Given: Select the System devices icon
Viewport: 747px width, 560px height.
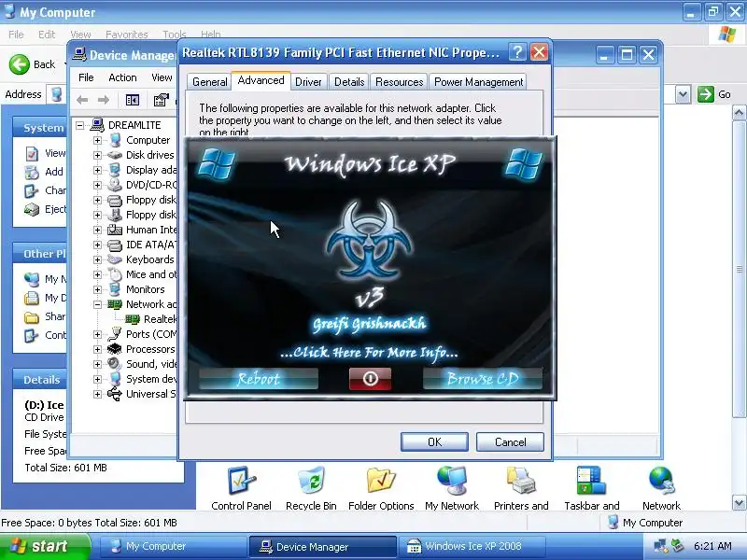Looking at the screenshot, I should pyautogui.click(x=114, y=379).
